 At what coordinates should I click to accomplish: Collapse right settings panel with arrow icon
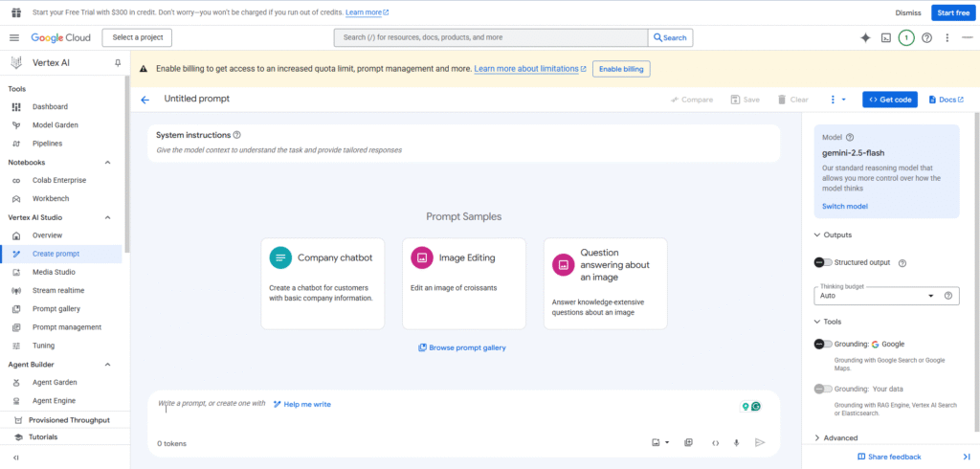coord(966,458)
